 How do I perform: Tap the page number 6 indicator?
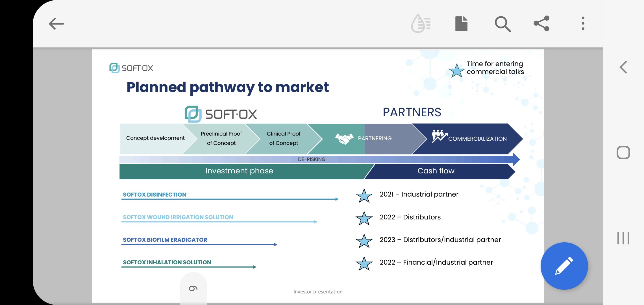(193, 288)
